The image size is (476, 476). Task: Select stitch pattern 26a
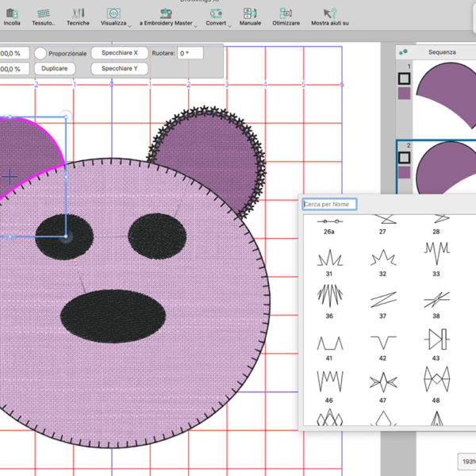point(329,226)
